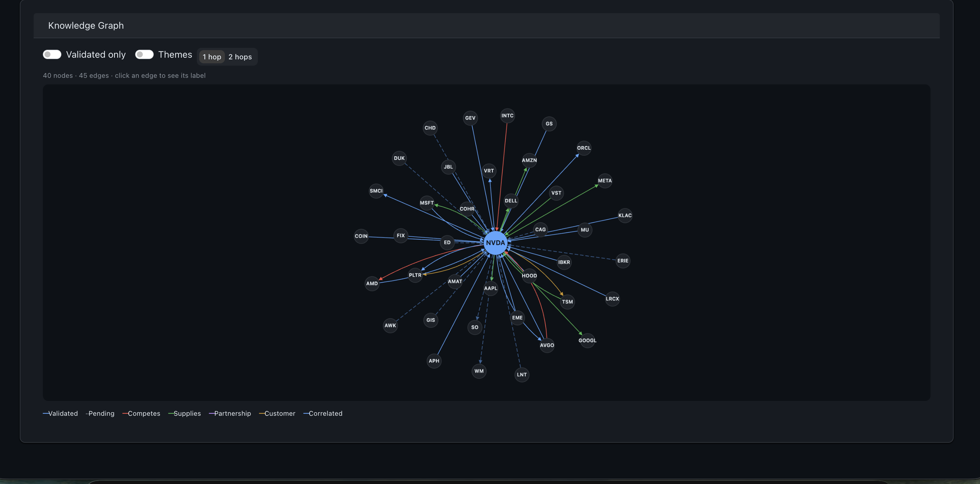Click the ORCL node
Image resolution: width=980 pixels, height=484 pixels.
pyautogui.click(x=584, y=148)
